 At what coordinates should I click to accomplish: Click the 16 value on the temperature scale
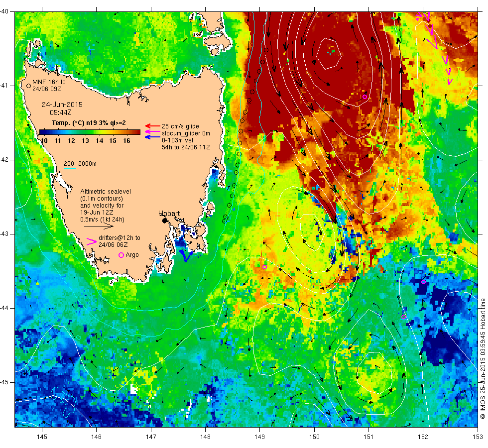point(126,140)
